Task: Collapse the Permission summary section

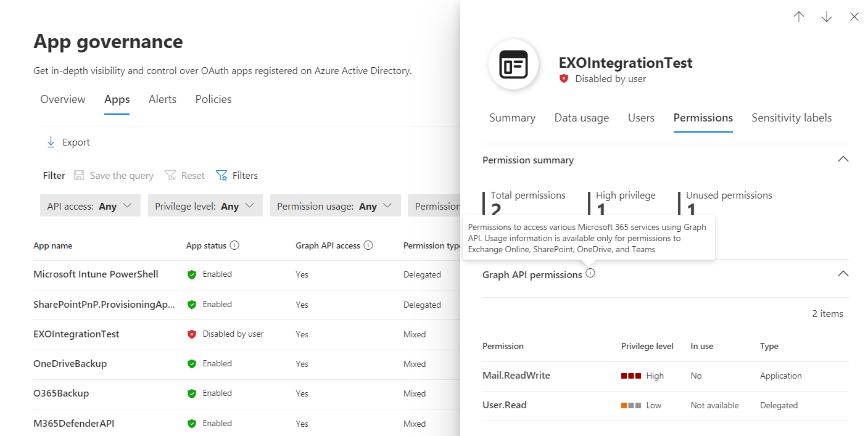Action: click(843, 159)
